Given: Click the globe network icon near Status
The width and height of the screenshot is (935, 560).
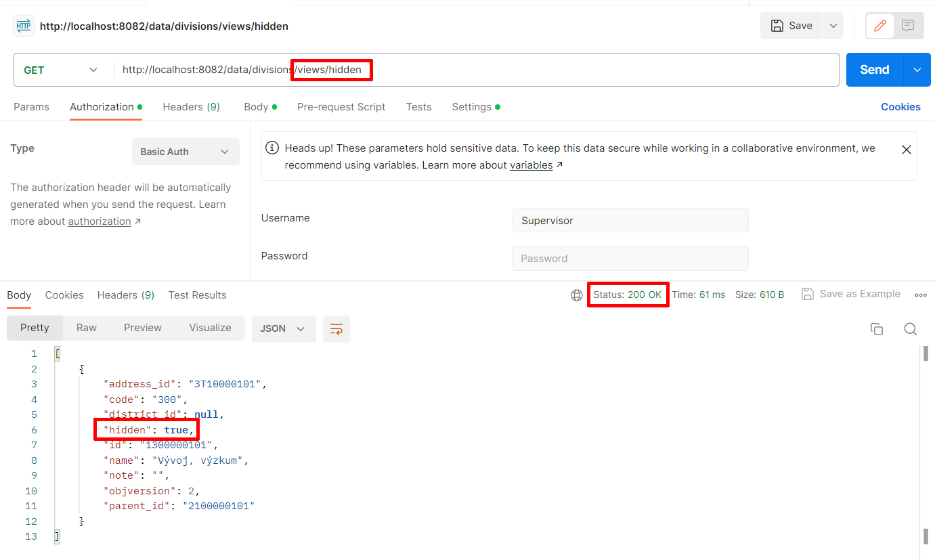Looking at the screenshot, I should pos(577,295).
